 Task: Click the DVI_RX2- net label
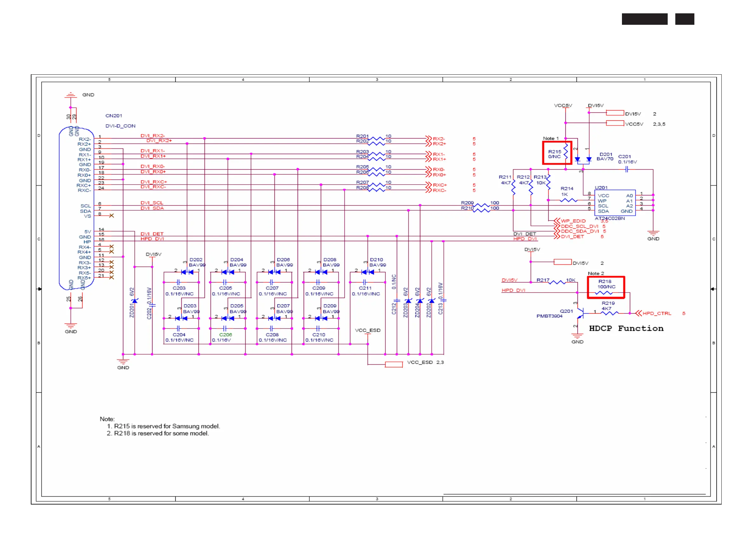click(152, 136)
